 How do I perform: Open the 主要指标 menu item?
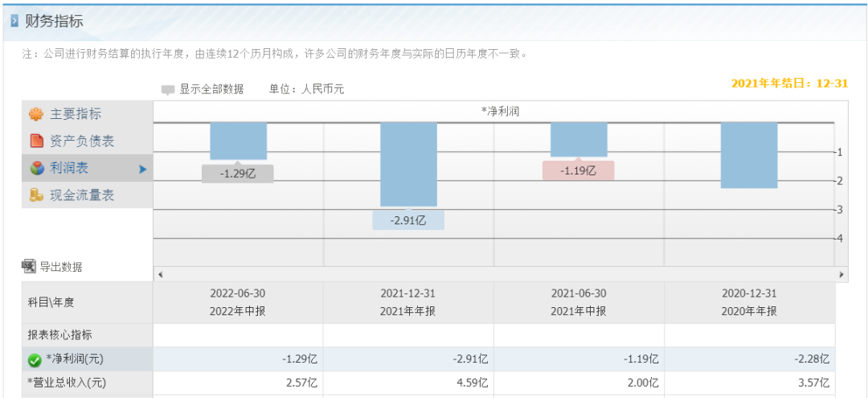(x=88, y=115)
